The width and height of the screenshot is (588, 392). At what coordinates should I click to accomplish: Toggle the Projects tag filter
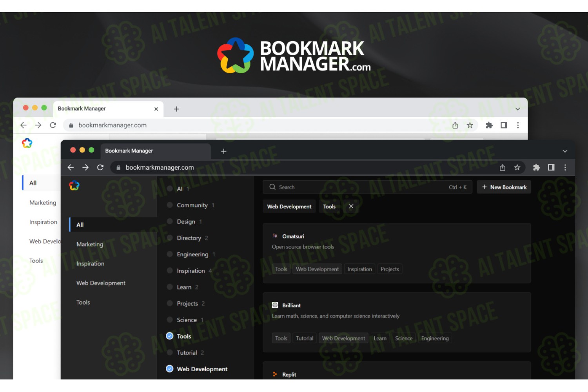[x=170, y=303]
